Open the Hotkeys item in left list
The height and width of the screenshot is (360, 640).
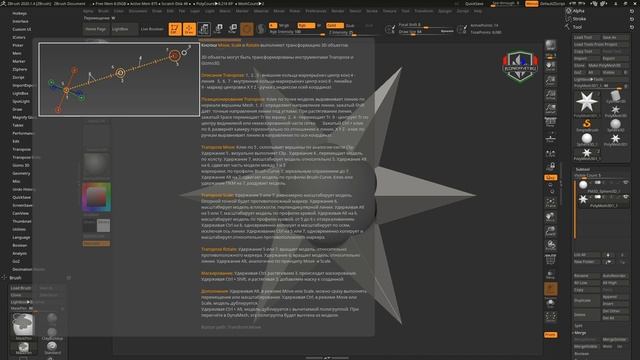[x=20, y=13]
